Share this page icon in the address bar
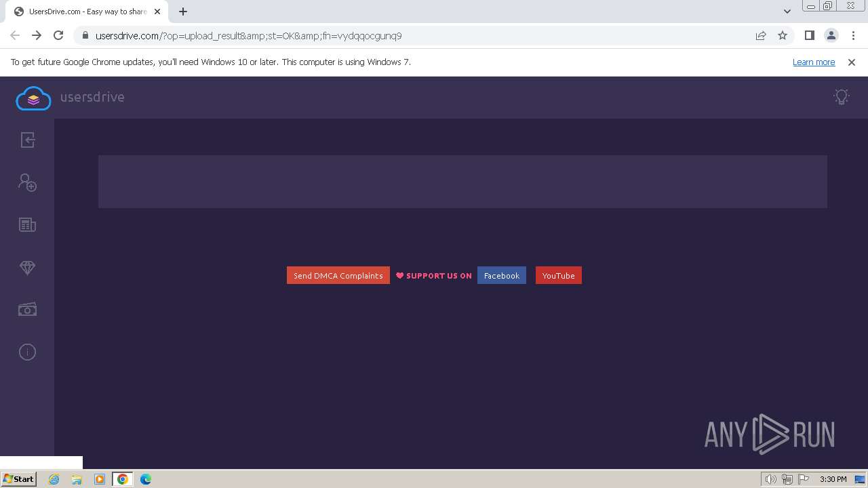The image size is (868, 488). click(761, 35)
